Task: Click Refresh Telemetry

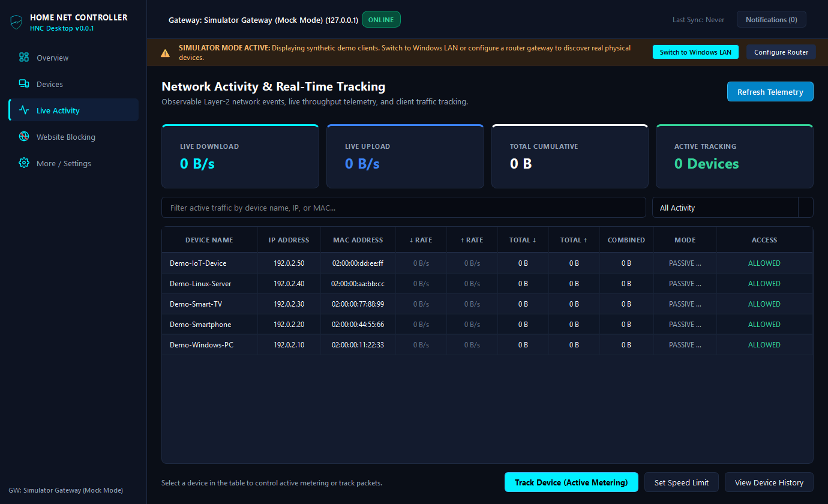Action: pos(770,92)
